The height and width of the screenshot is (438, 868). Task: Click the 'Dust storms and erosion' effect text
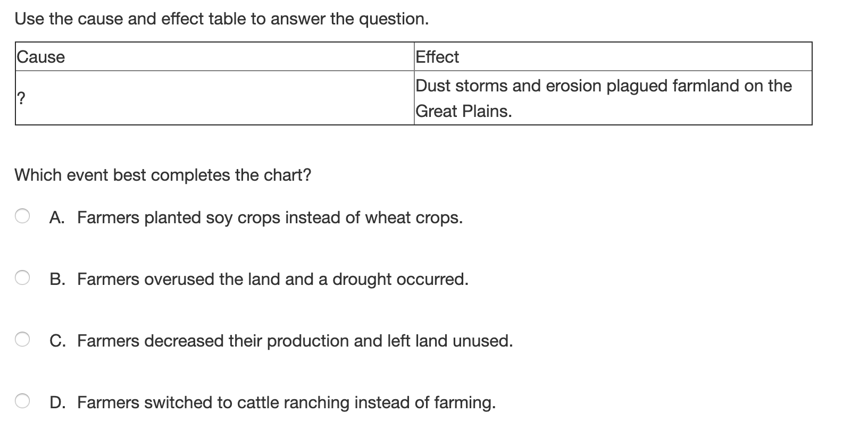click(x=604, y=86)
